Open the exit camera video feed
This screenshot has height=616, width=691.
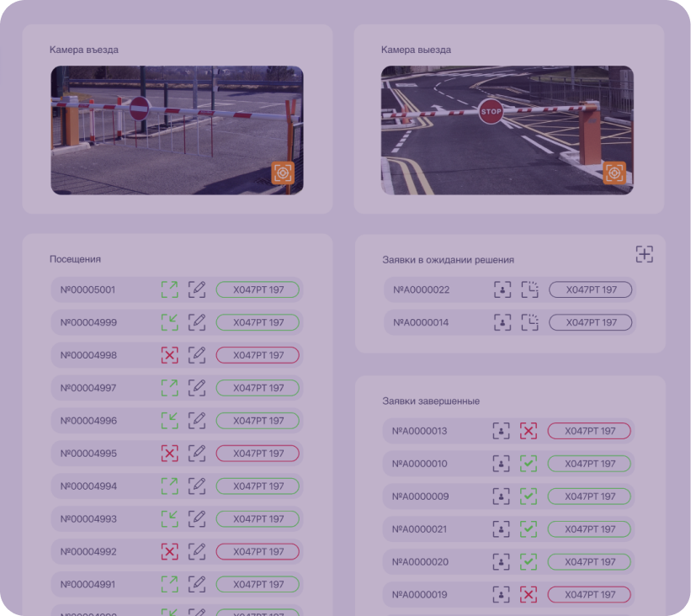click(x=508, y=130)
